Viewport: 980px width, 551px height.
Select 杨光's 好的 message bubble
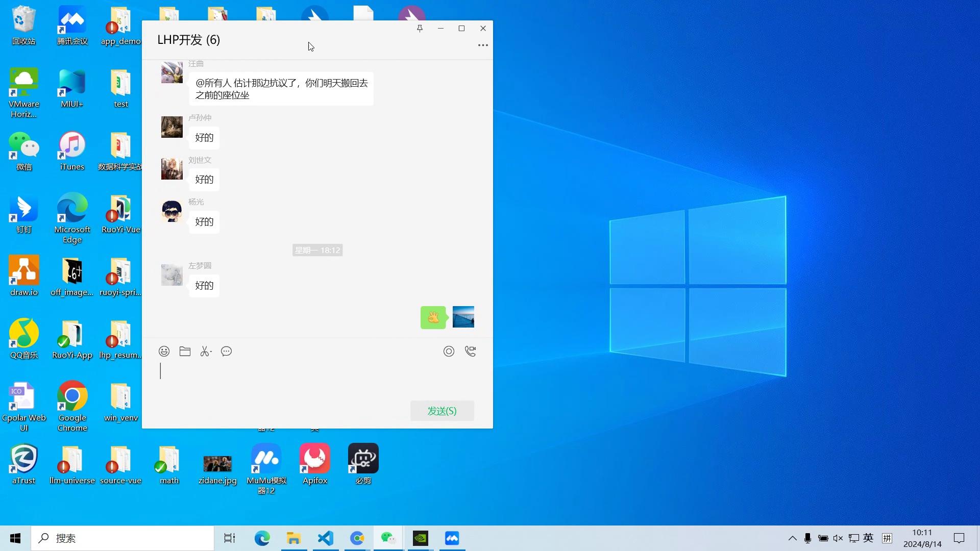pos(204,221)
